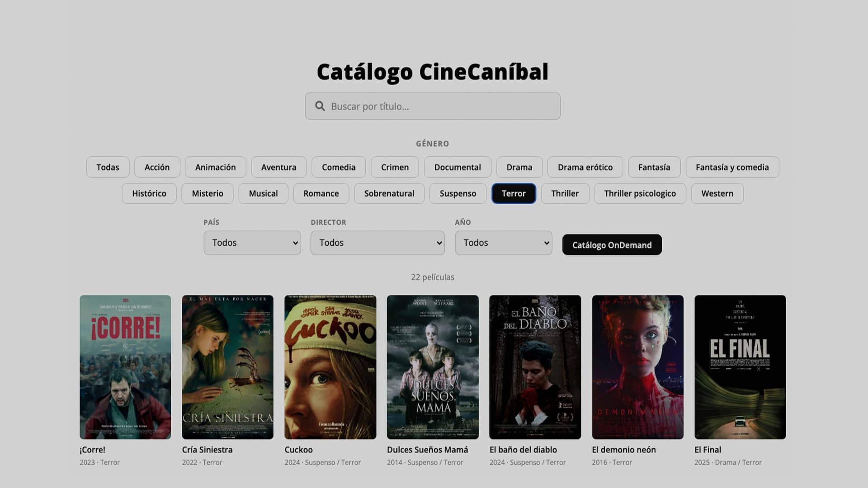Open the El Final poster
Image resolution: width=868 pixels, height=488 pixels.
click(x=740, y=367)
